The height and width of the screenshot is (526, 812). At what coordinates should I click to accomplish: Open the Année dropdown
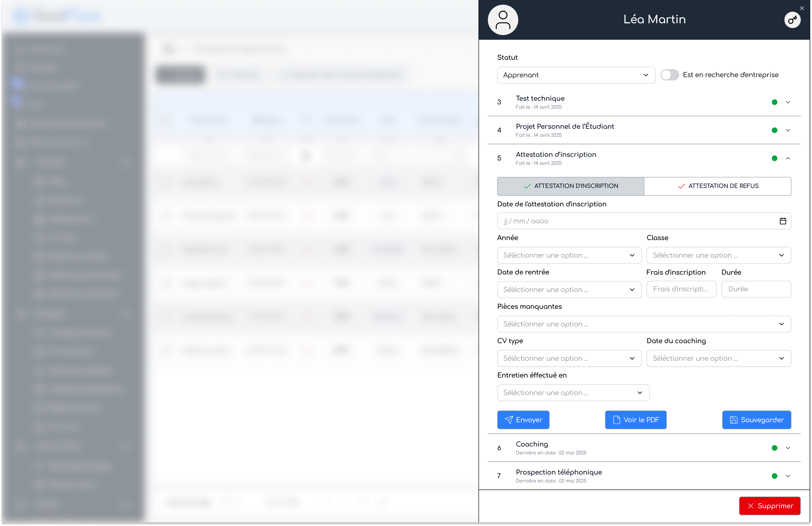pos(569,255)
